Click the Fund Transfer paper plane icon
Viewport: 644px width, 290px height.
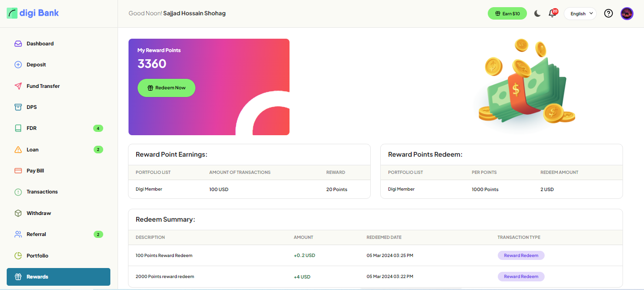point(18,86)
